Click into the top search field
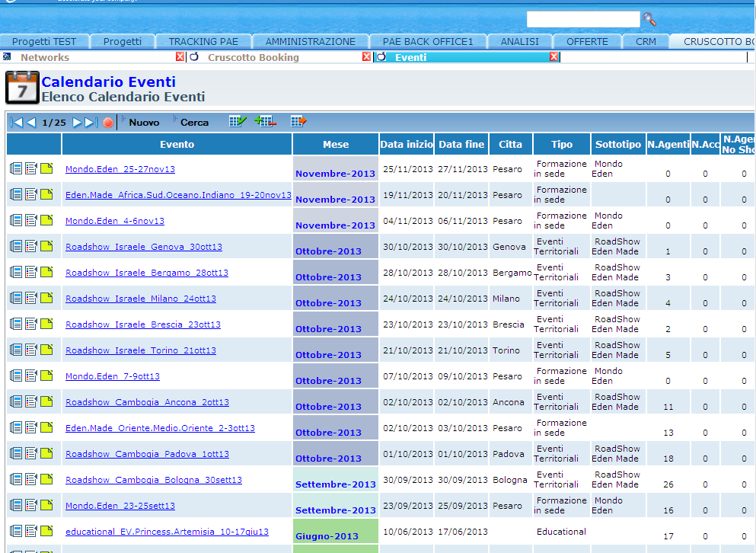Screen dimensions: 756x553 point(583,19)
